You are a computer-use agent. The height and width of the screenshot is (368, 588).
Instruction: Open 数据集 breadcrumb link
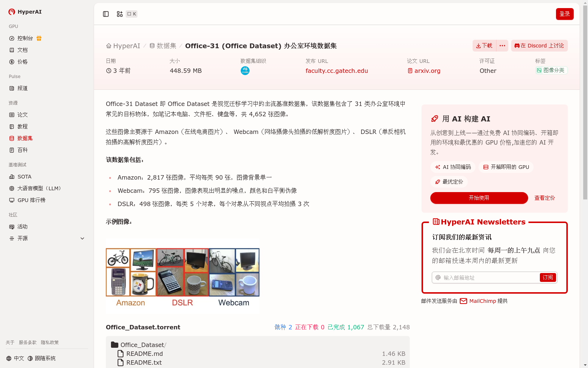click(x=163, y=46)
